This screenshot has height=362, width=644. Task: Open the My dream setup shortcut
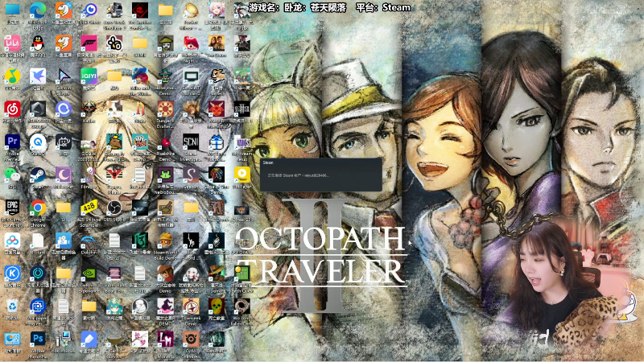click(242, 142)
